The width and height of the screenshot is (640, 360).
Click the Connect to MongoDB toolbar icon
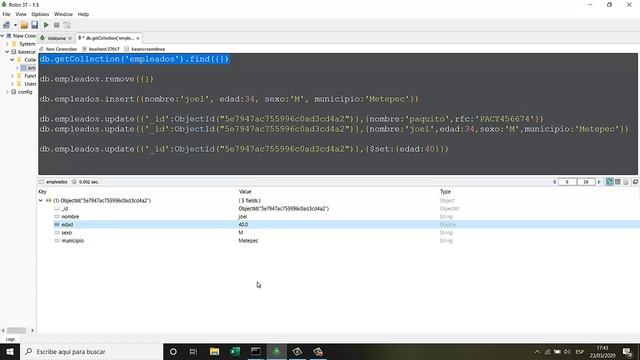click(x=7, y=25)
